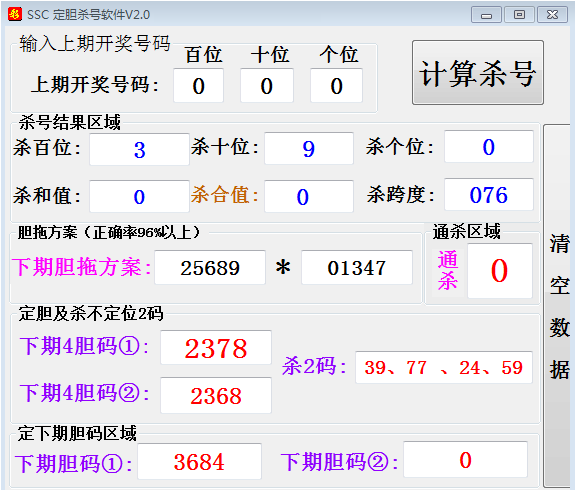Select the 杀十位 result box
The width and height of the screenshot is (577, 497).
coord(309,148)
